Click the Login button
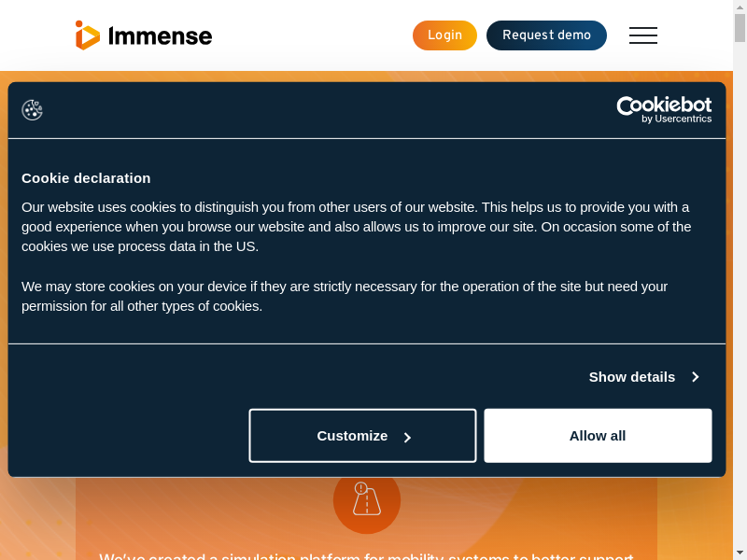Image resolution: width=747 pixels, height=560 pixels. point(444,35)
